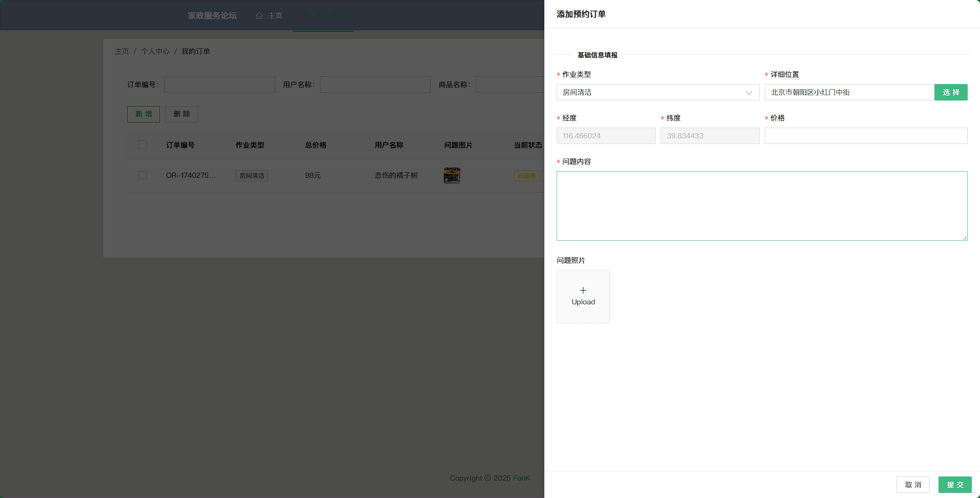Tick the select-all checkbox in table header
This screenshot has height=498, width=980.
click(x=142, y=145)
